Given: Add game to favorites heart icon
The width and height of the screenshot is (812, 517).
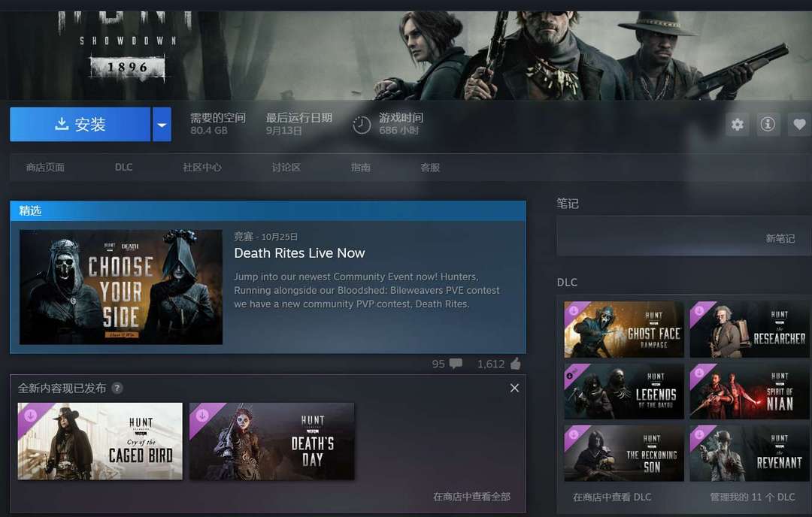Looking at the screenshot, I should [799, 125].
